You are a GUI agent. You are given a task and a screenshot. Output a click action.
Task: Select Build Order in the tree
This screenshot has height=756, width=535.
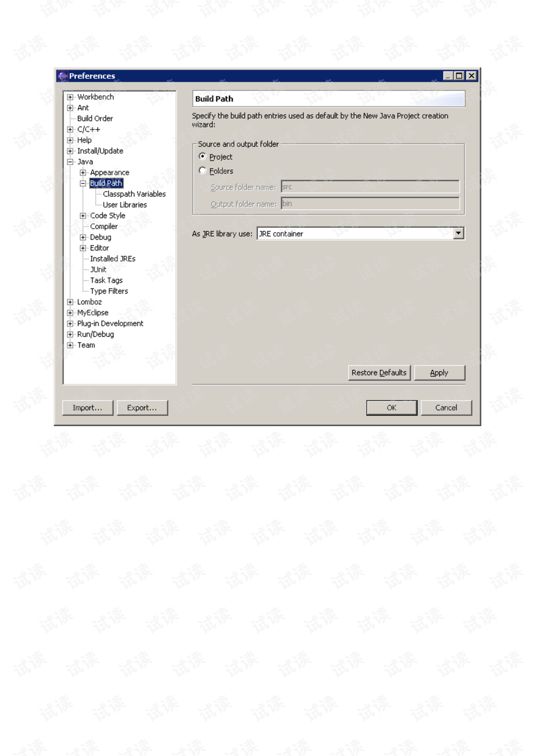tap(95, 118)
